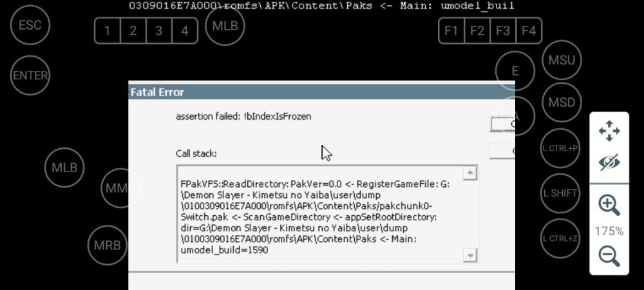Tap the MSU mouse scroll-up button
This screenshot has width=644, height=290.
coord(562,61)
